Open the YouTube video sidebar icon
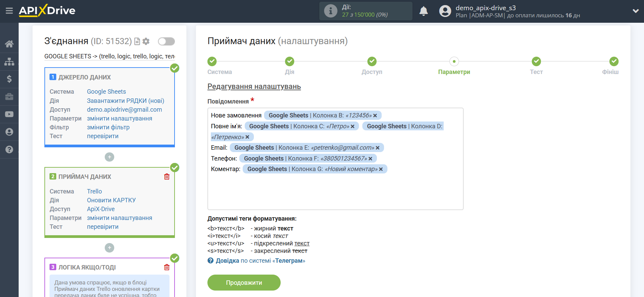 [x=9, y=114]
